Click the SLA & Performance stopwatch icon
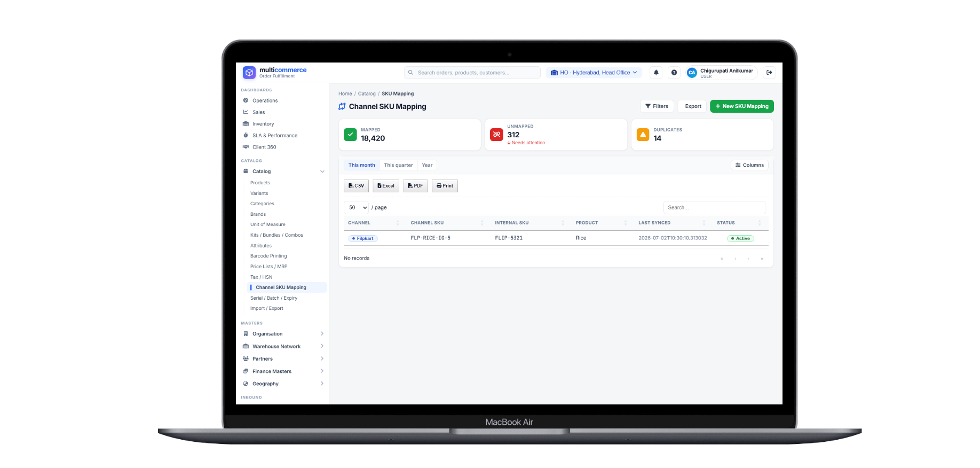This screenshot has width=980, height=468. point(246,136)
